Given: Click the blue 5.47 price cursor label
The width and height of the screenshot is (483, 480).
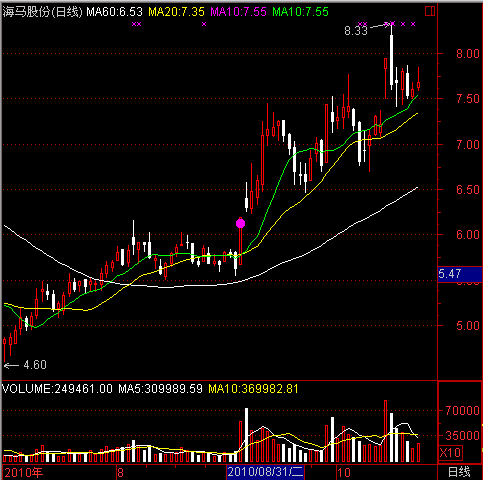Looking at the screenshot, I should tap(460, 274).
